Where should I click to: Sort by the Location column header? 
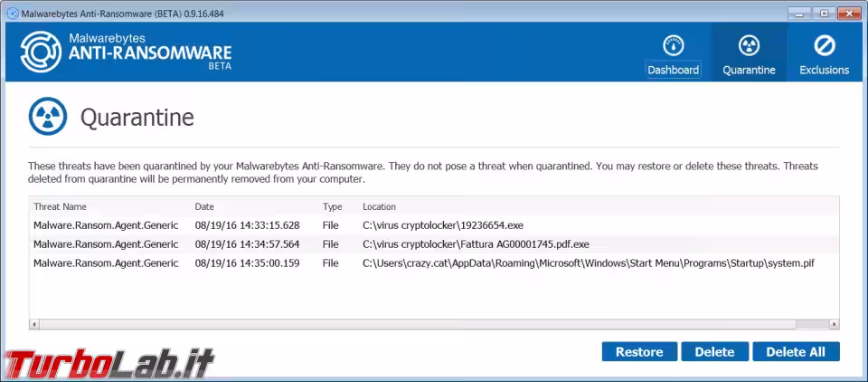coord(379,206)
